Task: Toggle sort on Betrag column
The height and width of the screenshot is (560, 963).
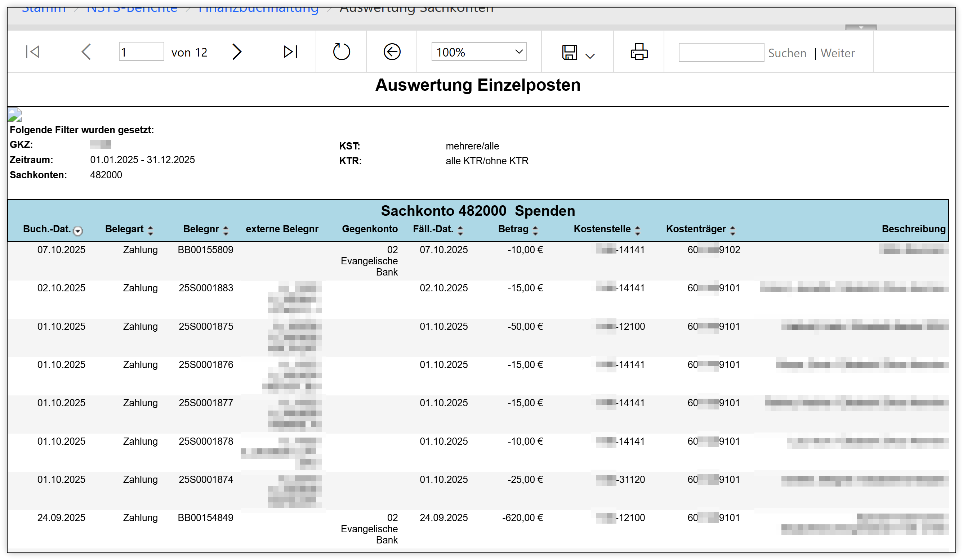Action: click(x=535, y=230)
